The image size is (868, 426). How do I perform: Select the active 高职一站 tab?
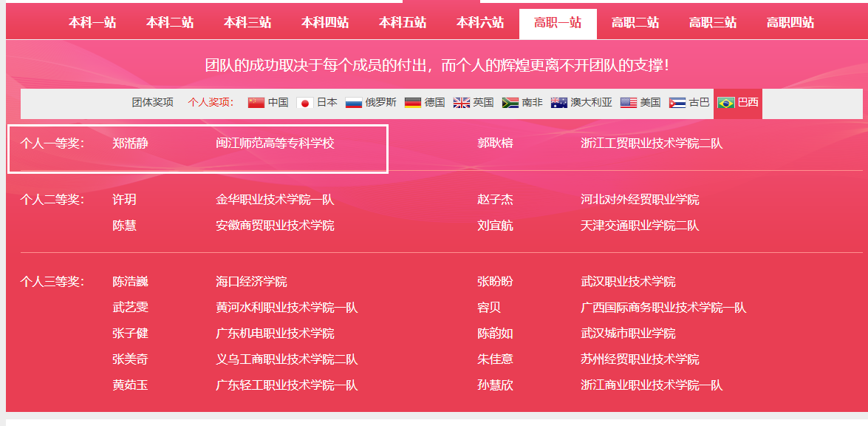(x=558, y=23)
